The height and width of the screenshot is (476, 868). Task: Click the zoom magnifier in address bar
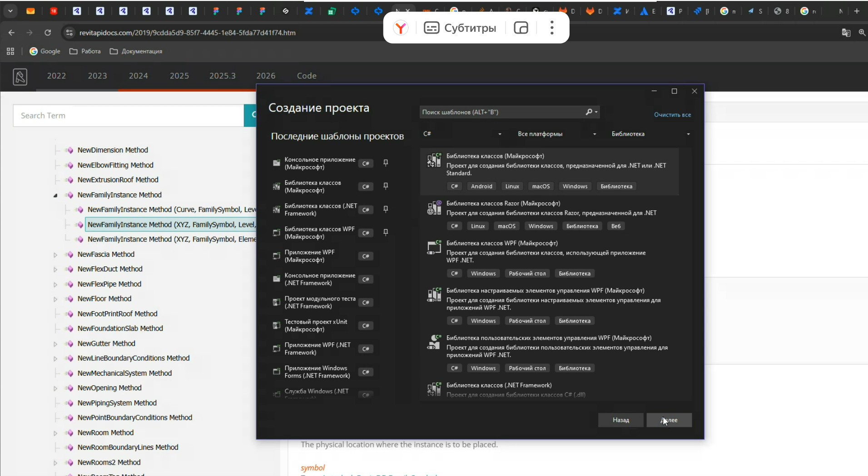(x=862, y=33)
